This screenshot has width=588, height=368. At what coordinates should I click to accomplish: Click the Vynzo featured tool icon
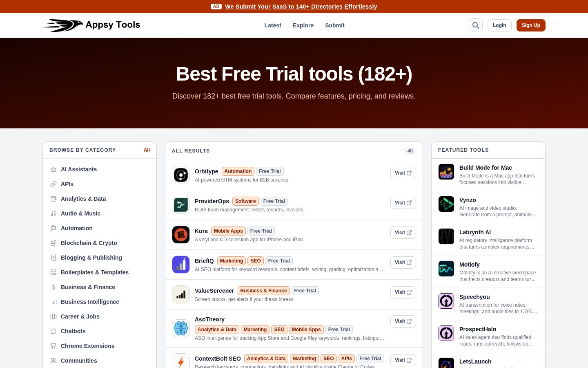click(x=446, y=204)
